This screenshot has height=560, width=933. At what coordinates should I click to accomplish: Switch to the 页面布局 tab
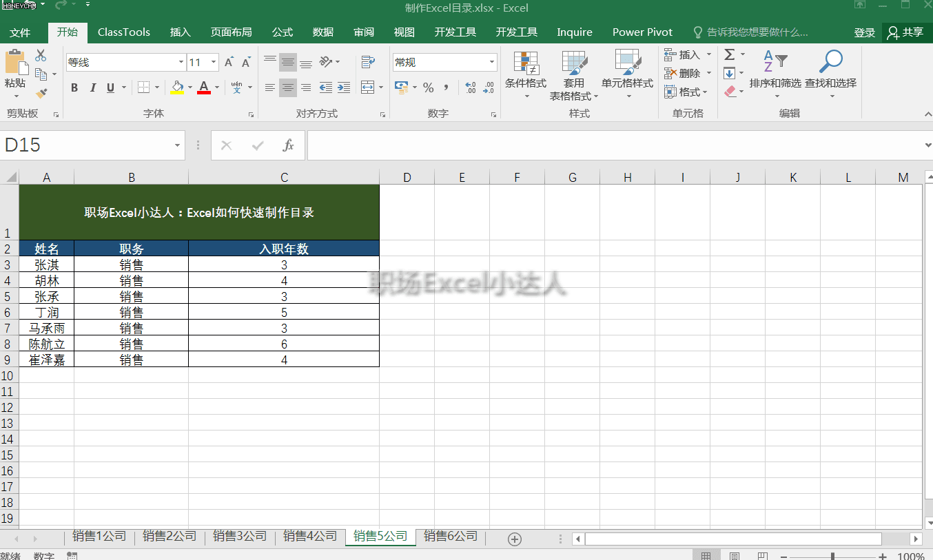231,32
